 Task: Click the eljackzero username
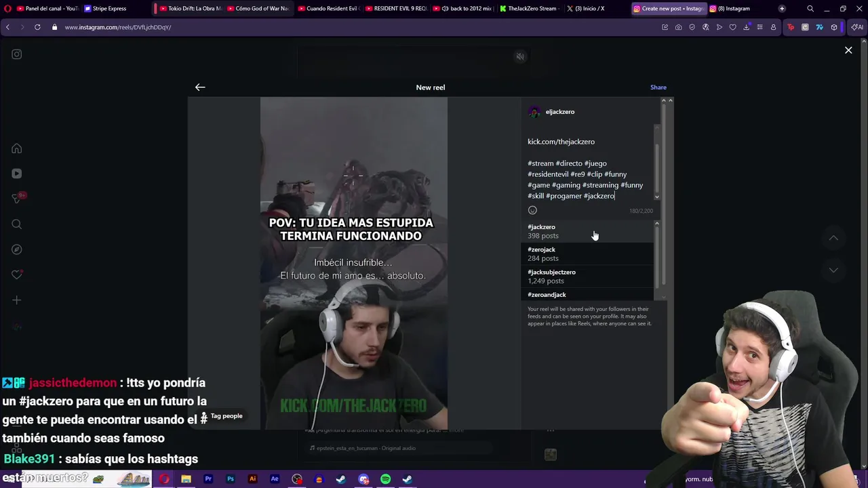click(x=560, y=112)
